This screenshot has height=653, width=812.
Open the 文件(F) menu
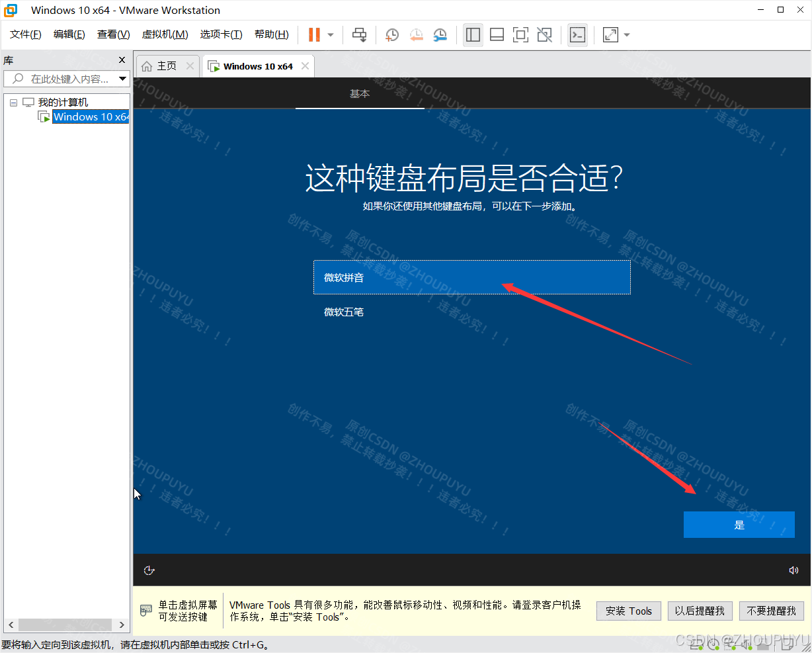(x=26, y=34)
